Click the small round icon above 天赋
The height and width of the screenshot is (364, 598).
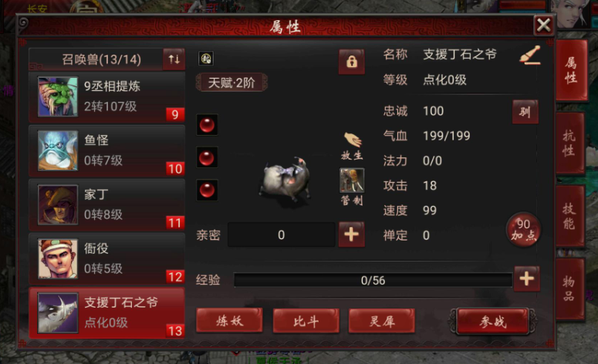coord(206,59)
